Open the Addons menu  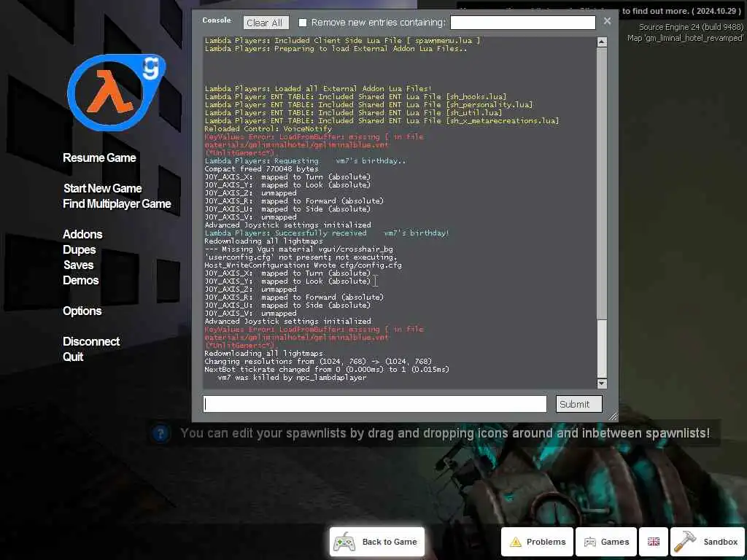click(x=82, y=234)
